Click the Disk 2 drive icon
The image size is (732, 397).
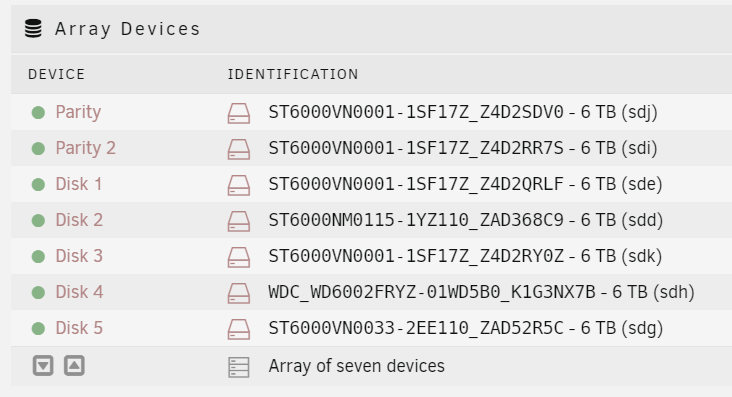[239, 221]
